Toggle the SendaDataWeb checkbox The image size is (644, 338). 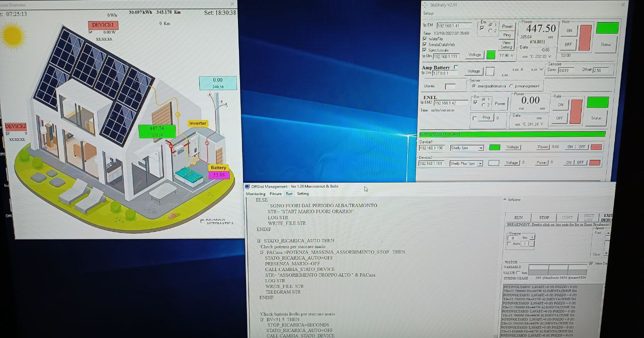(425, 44)
